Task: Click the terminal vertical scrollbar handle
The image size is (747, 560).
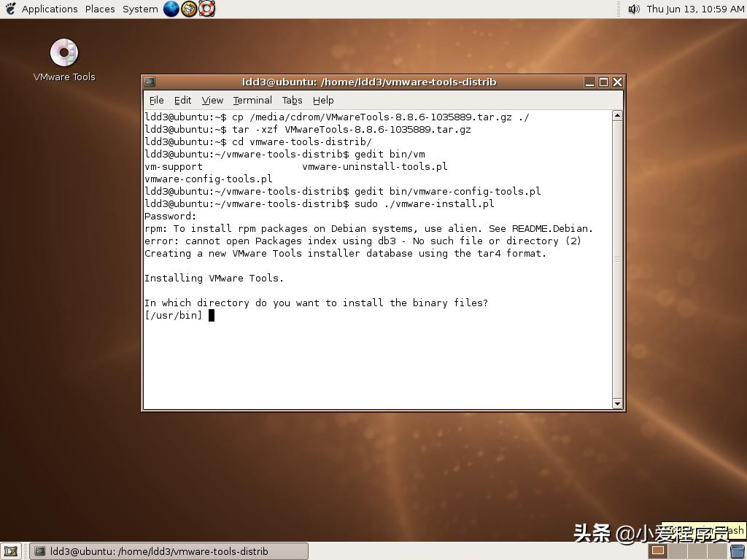Action: coord(617,260)
